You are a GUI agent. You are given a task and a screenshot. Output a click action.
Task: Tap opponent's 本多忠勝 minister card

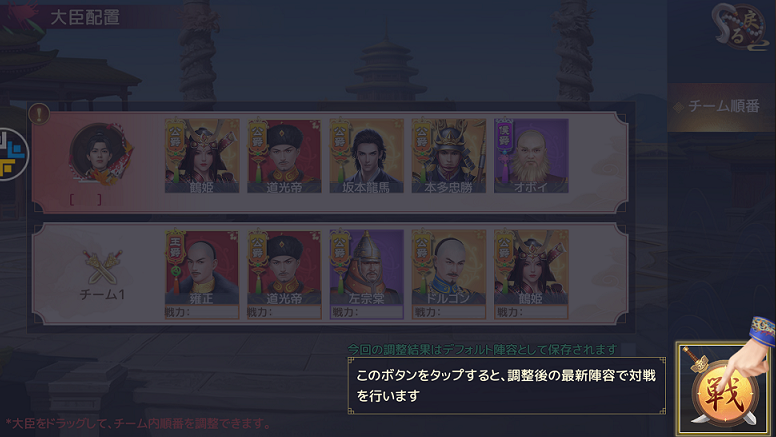click(449, 156)
